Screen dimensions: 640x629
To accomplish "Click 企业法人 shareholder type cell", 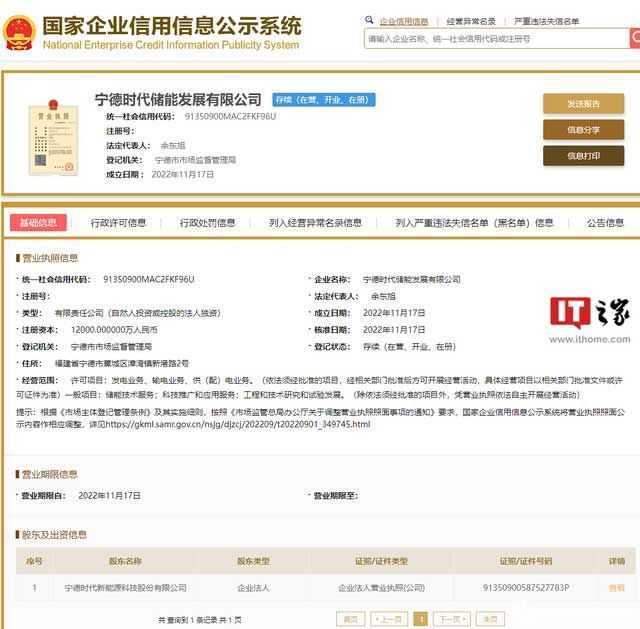I will [253, 588].
